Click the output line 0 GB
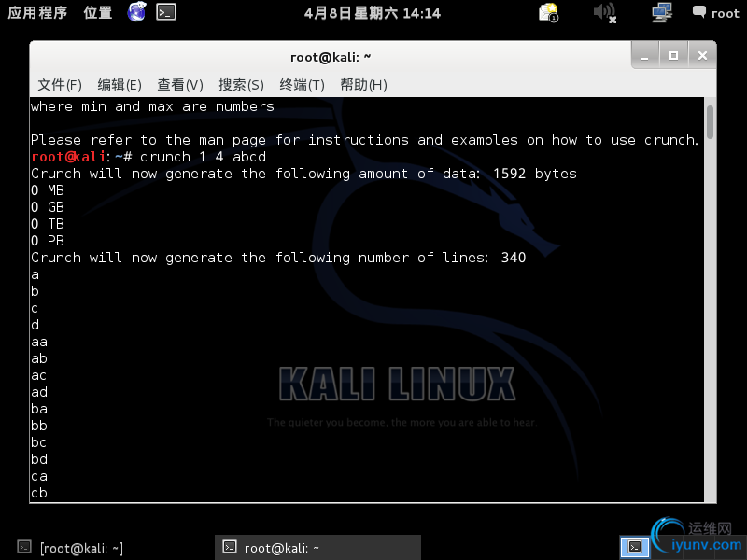This screenshot has height=560, width=747. pos(48,207)
